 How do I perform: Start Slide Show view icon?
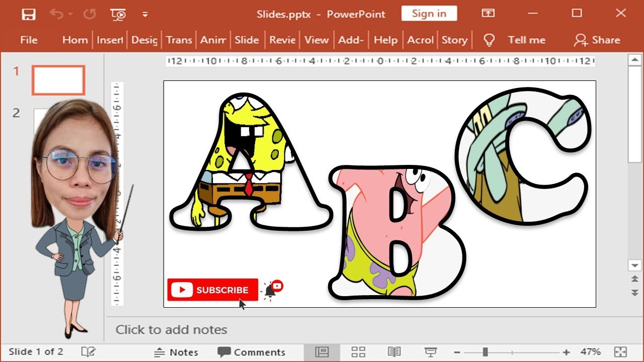[x=430, y=352]
